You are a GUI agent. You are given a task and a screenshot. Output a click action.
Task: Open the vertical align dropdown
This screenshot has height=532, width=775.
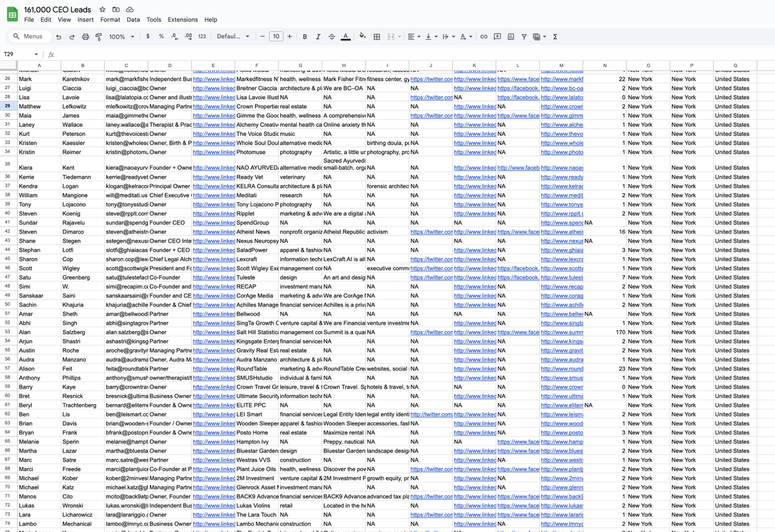pos(431,37)
